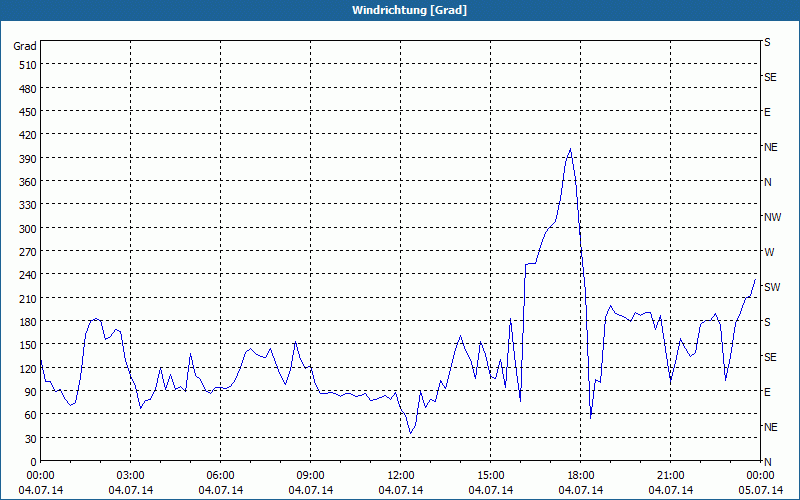
Task: Click the 18:00 time label
Action: [581, 476]
